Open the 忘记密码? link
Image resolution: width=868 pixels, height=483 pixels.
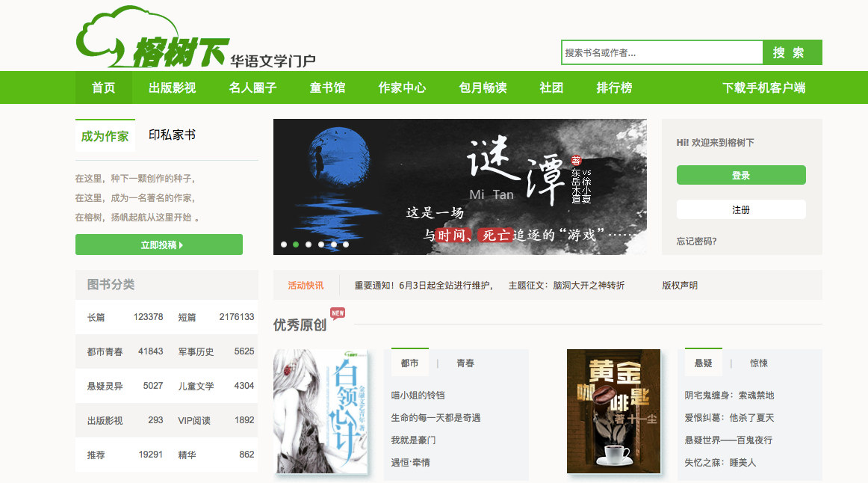coord(696,241)
